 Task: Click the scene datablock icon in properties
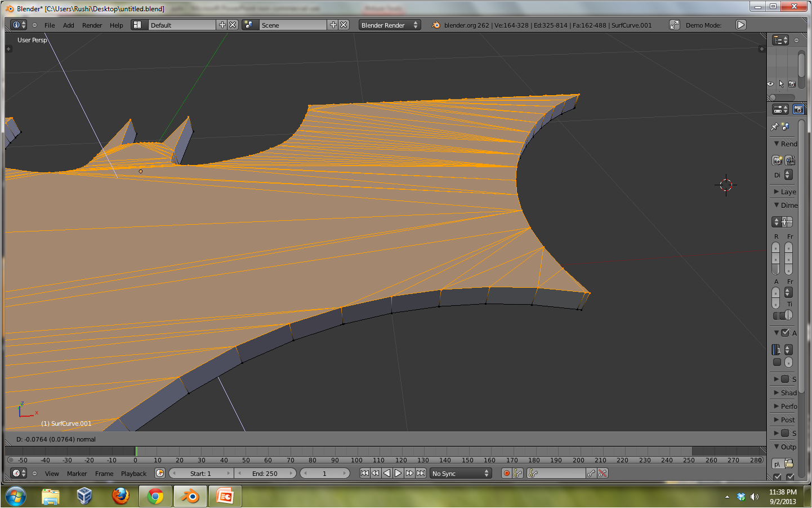[x=786, y=127]
